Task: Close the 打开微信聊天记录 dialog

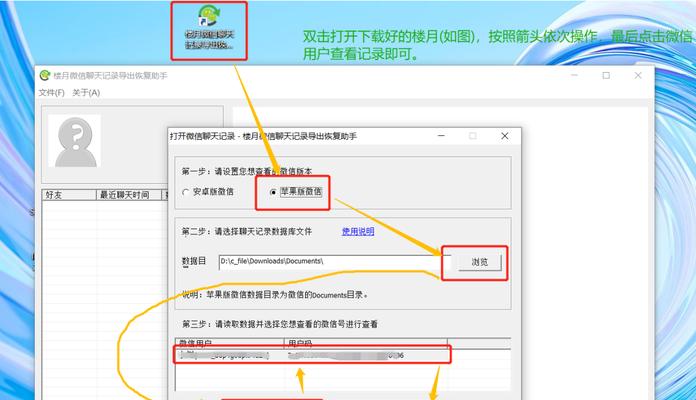Action: (x=505, y=136)
